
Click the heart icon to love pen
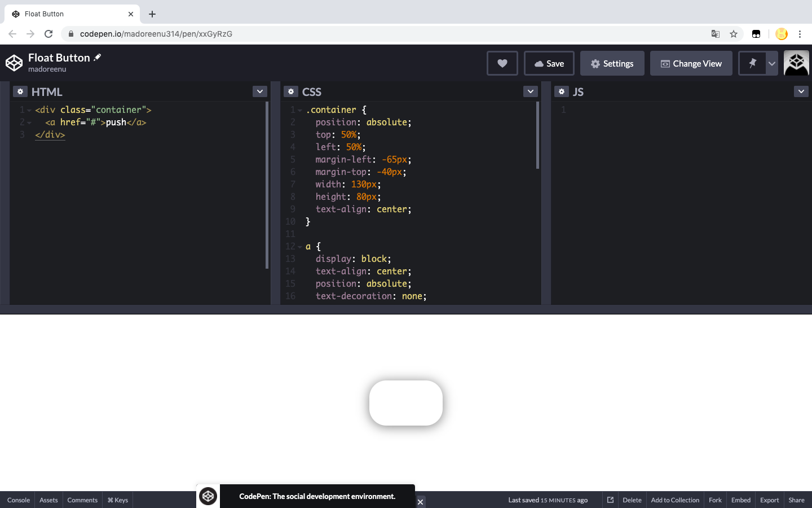tap(502, 63)
